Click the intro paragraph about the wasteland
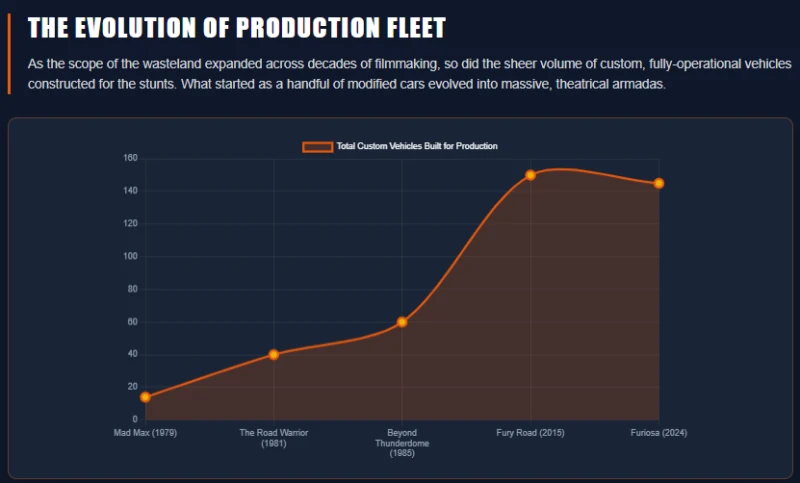The image size is (800, 483). [x=410, y=74]
